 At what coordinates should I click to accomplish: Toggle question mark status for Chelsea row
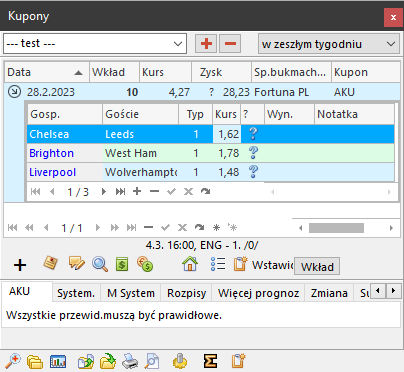tap(253, 134)
